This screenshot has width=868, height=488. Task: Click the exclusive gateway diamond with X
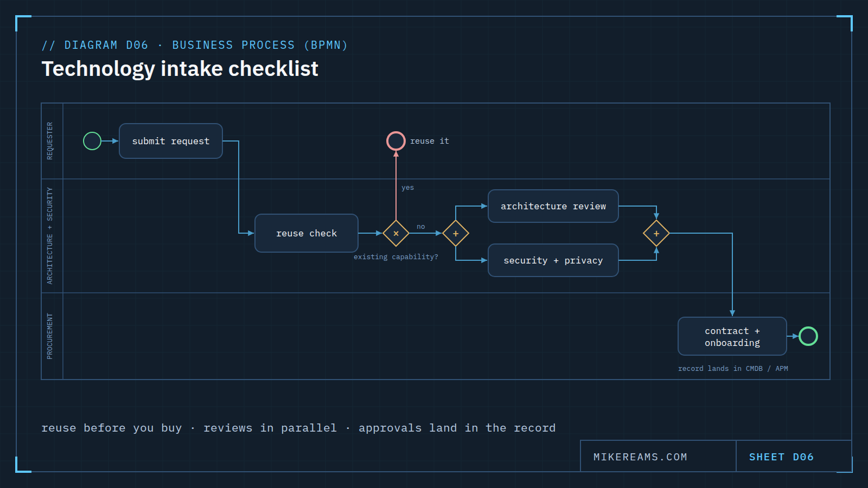tap(396, 233)
